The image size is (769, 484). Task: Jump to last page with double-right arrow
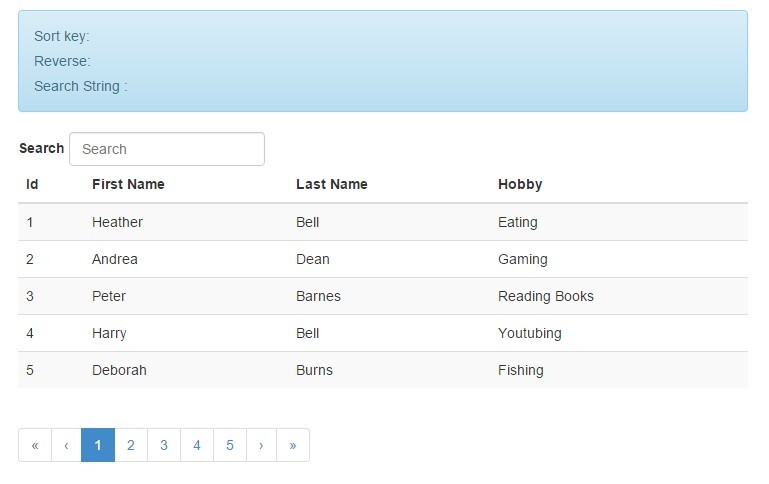click(x=293, y=445)
